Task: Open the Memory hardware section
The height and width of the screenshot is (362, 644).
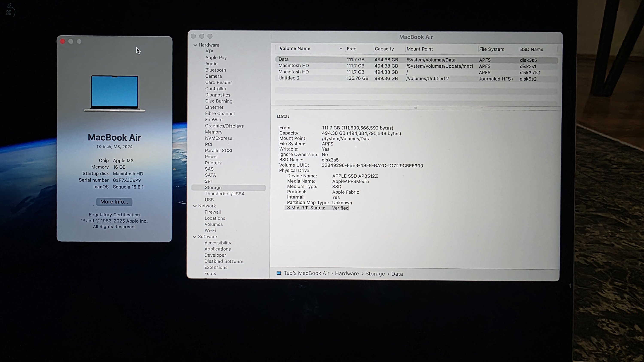Action: pyautogui.click(x=214, y=132)
